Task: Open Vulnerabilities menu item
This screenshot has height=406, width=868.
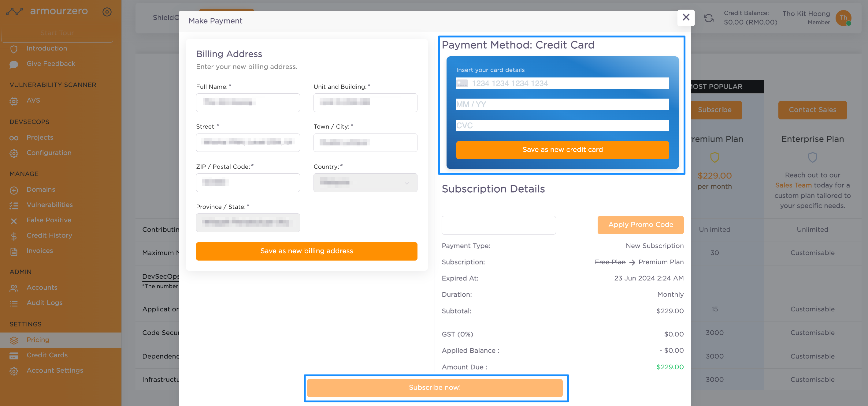Action: 50,205
